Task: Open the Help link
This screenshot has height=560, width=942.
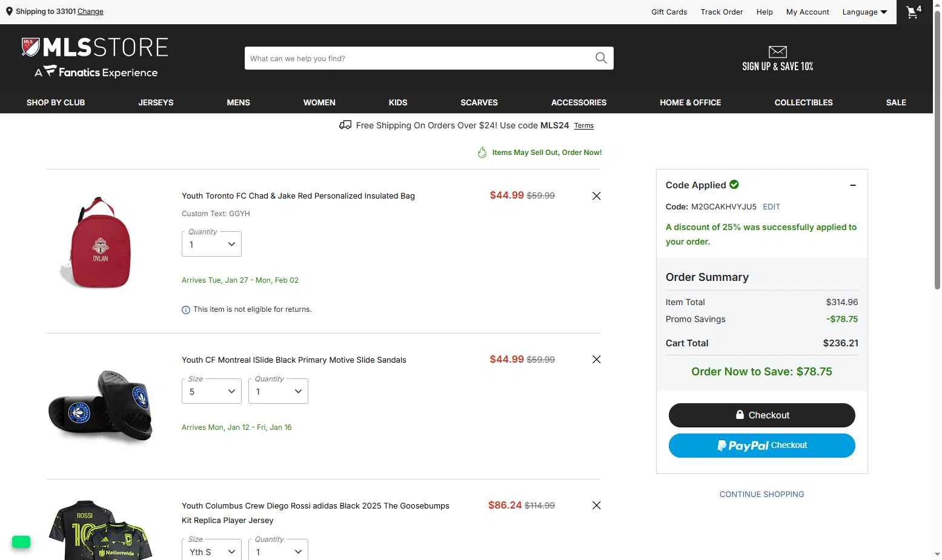Action: coord(765,12)
